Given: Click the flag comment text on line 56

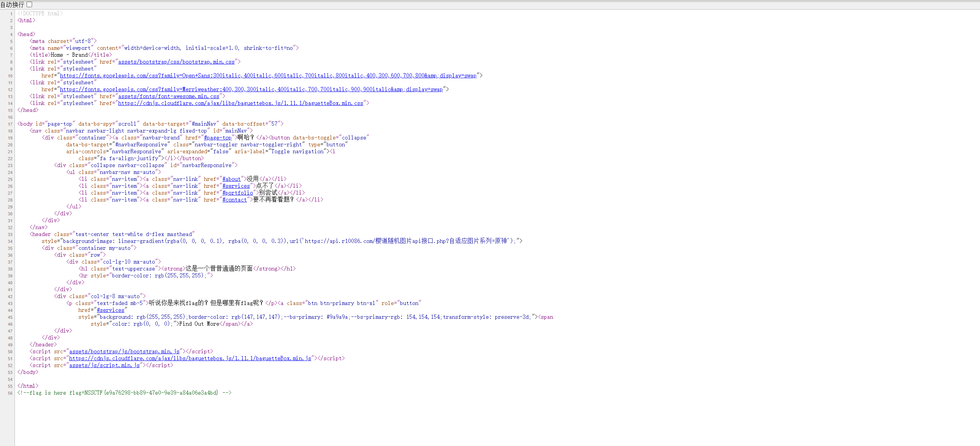Looking at the screenshot, I should 124,393.
